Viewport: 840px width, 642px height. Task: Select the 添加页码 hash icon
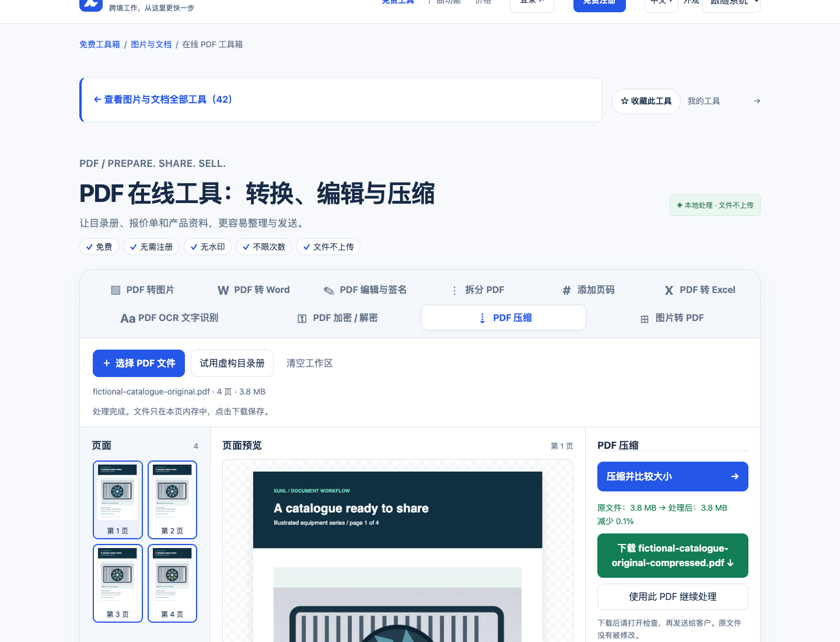point(566,290)
